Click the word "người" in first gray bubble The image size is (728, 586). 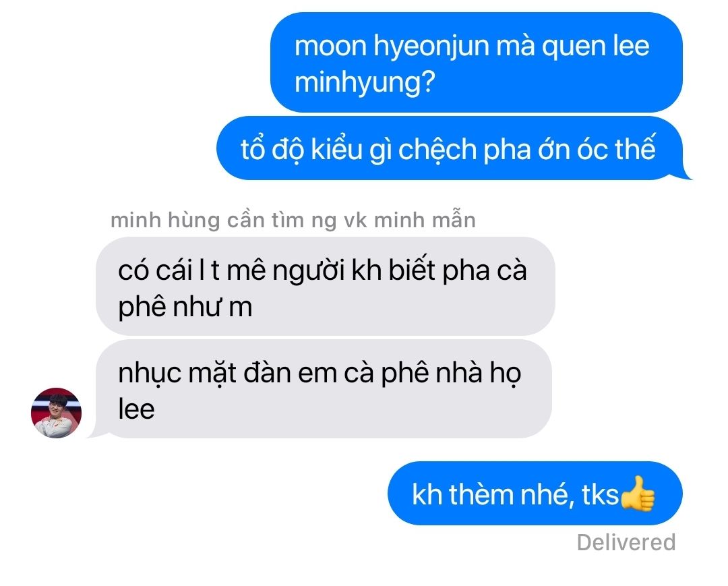pos(309,271)
